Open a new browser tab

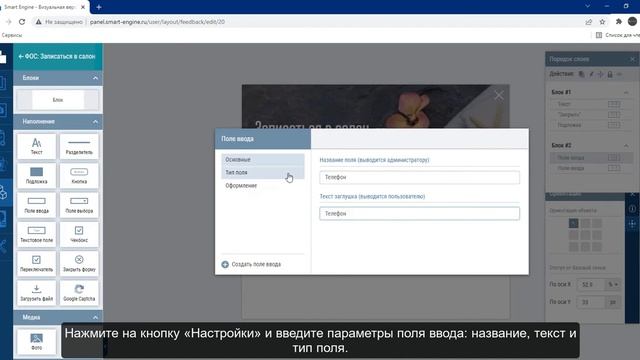coord(99,7)
